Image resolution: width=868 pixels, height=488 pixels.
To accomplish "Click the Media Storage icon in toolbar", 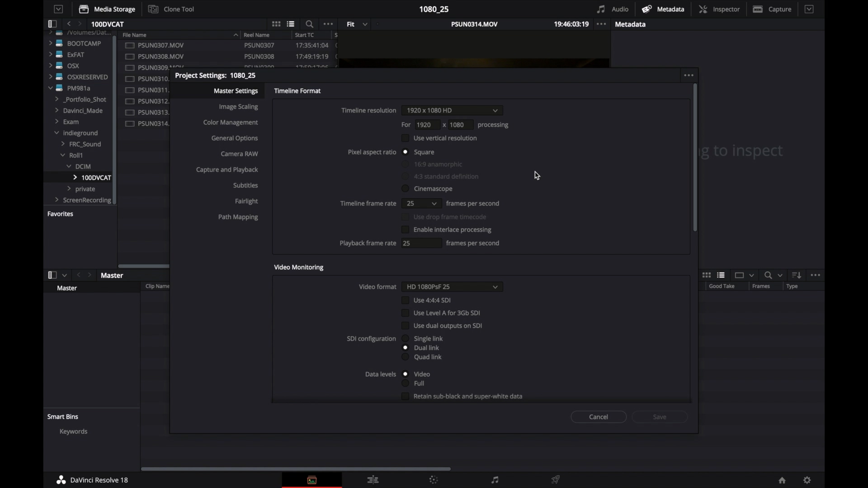I will click(84, 9).
